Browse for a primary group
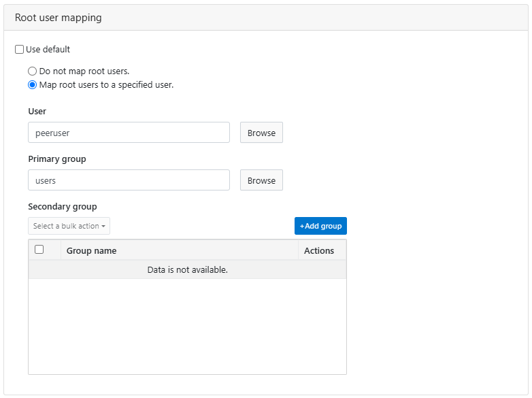532x398 pixels. 261,180
